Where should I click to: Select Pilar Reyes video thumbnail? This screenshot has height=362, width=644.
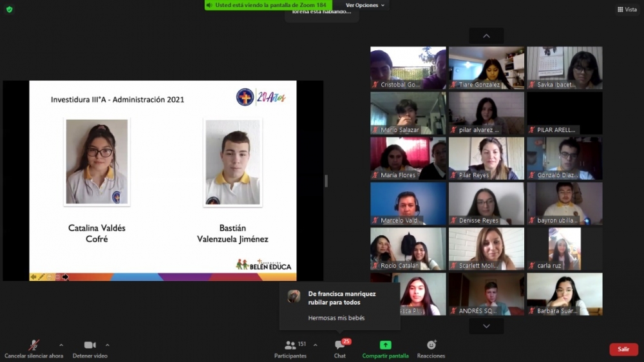click(x=486, y=158)
